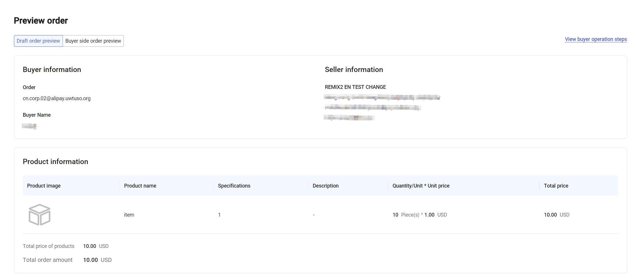
Task: Click the Total price column header
Action: [556, 186]
